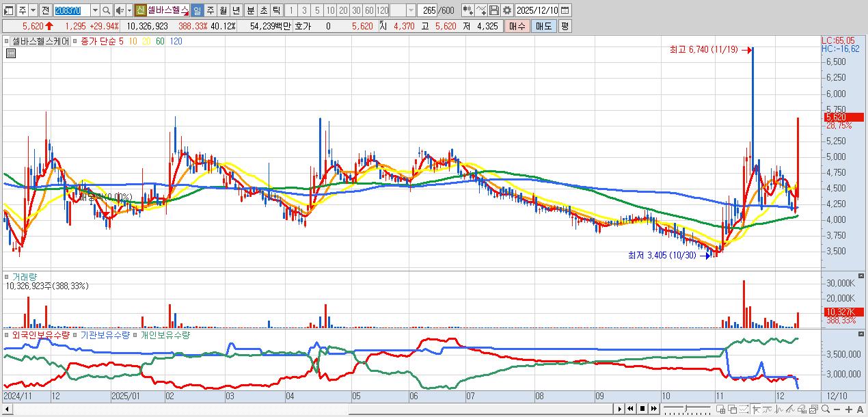
Task: Click the stop button in bottom bar
Action: (x=642, y=409)
